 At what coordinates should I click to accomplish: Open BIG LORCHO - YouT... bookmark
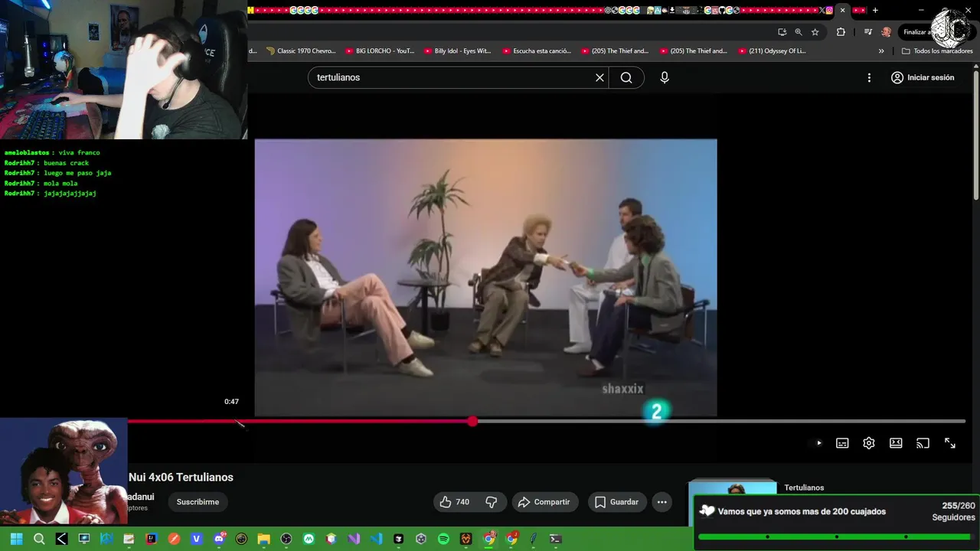click(x=380, y=51)
